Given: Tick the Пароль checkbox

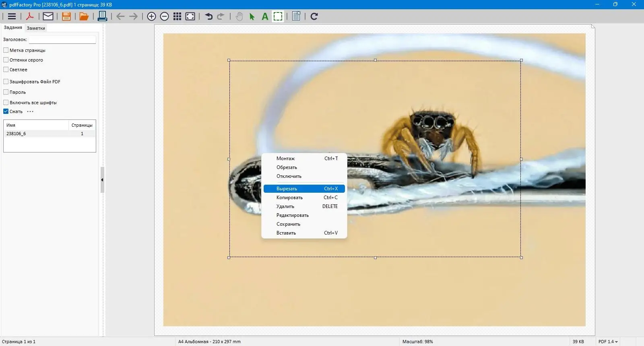Looking at the screenshot, I should pyautogui.click(x=6, y=92).
